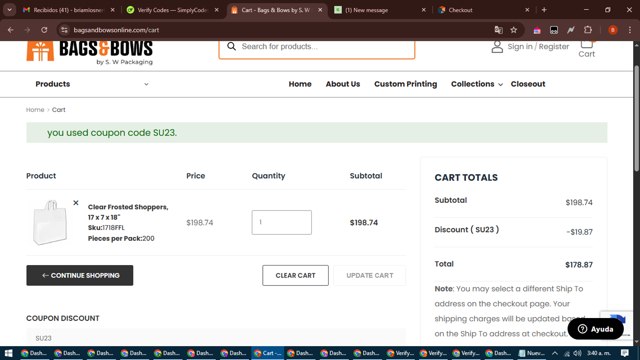
Task: Open Custom Printing page
Action: (x=405, y=84)
